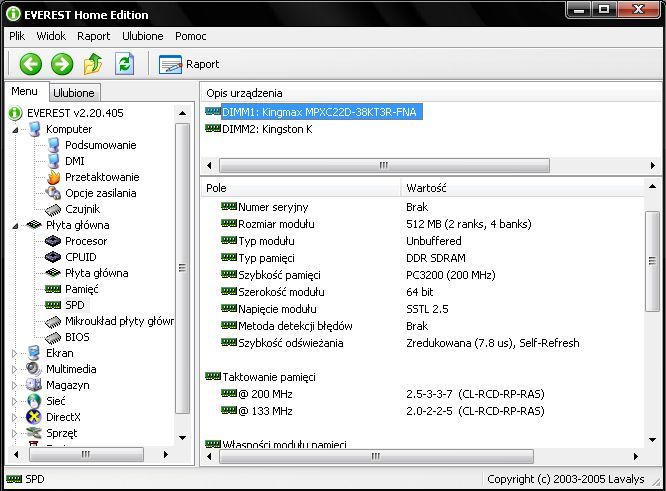Click the tree pane scroll up arrow
This screenshot has width=666, height=491.
coord(183,113)
